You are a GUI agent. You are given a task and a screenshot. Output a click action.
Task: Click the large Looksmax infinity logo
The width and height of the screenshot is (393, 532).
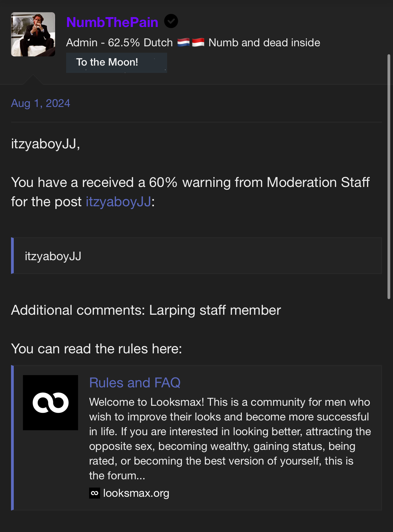click(x=51, y=403)
